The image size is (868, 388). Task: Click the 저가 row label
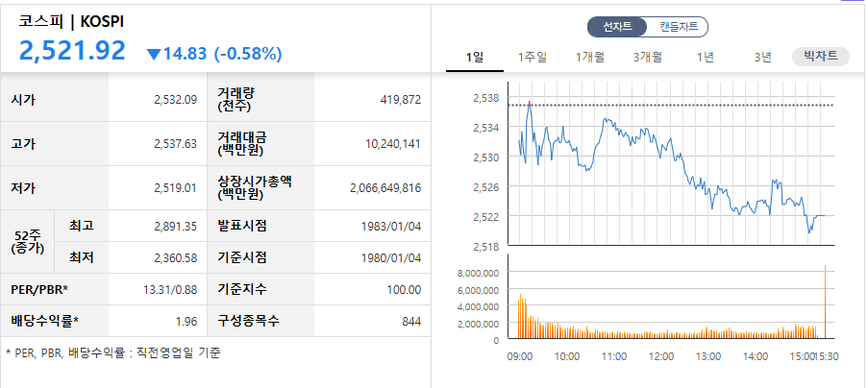pos(23,188)
